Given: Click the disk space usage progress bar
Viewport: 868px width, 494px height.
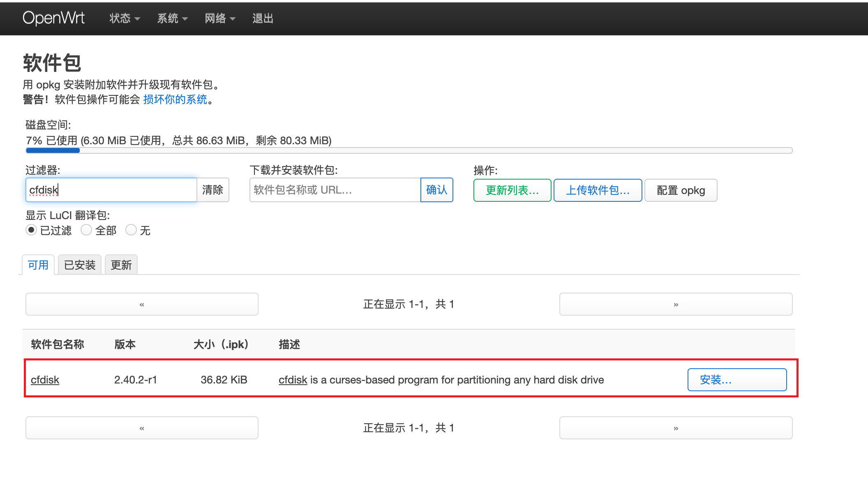Looking at the screenshot, I should [x=409, y=150].
